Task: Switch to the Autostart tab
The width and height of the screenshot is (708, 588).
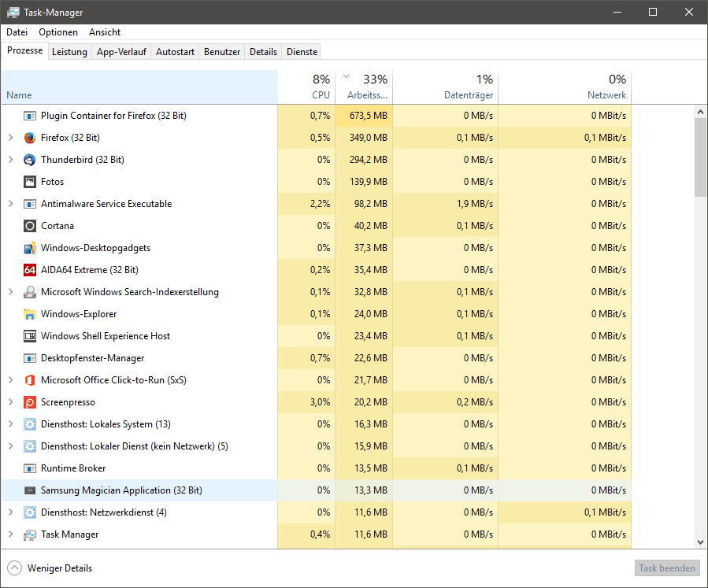Action: 175,52
